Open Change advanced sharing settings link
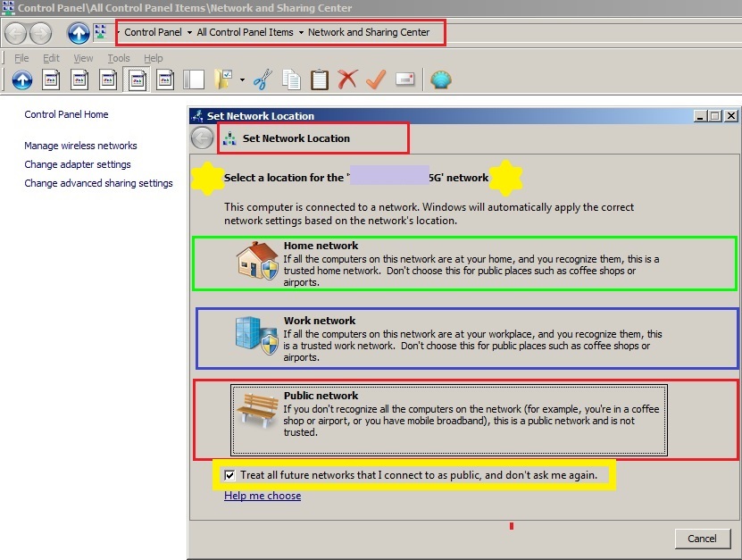Viewport: 742px width, 560px height. (98, 183)
